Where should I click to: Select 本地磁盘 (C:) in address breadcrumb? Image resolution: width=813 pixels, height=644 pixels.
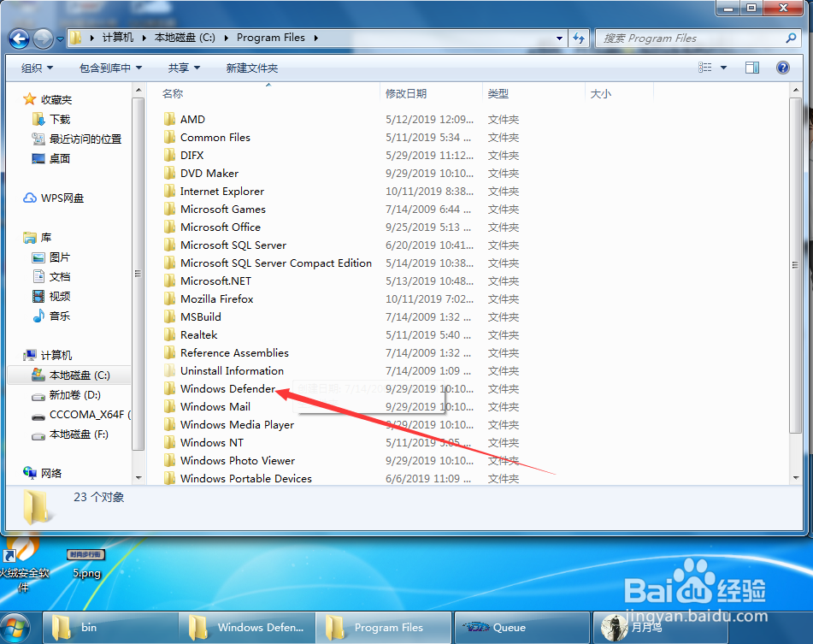point(185,38)
